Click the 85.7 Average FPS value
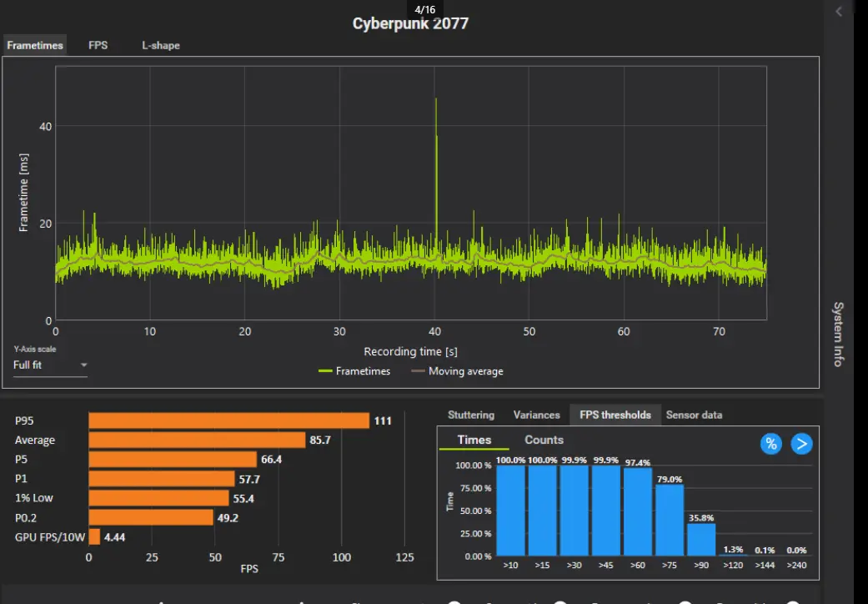The image size is (868, 604). pos(320,440)
